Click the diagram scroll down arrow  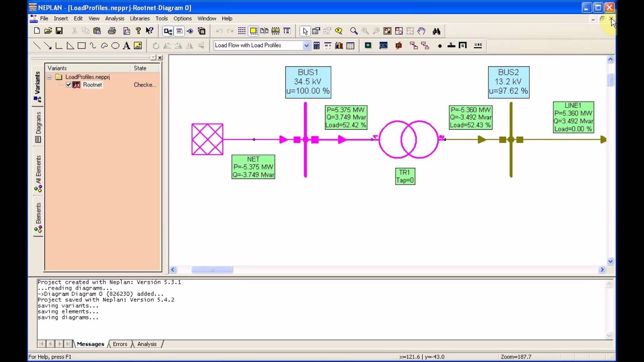[610, 261]
